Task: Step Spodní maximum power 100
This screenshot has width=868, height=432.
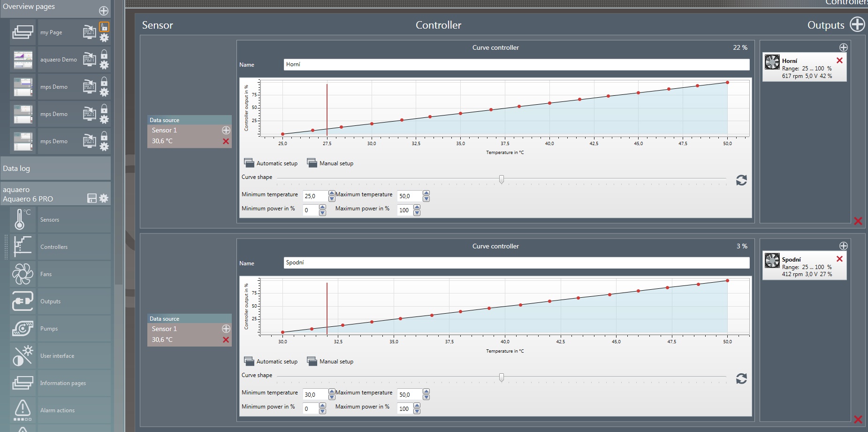Action: 417,409
